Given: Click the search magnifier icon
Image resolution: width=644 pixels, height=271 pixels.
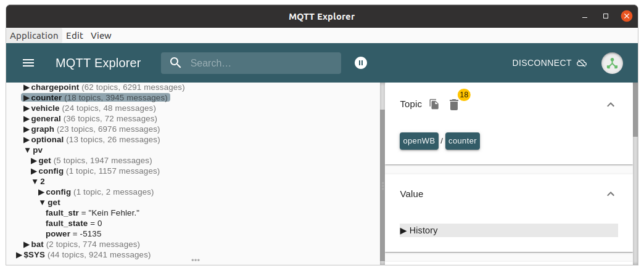Looking at the screenshot, I should click(176, 63).
